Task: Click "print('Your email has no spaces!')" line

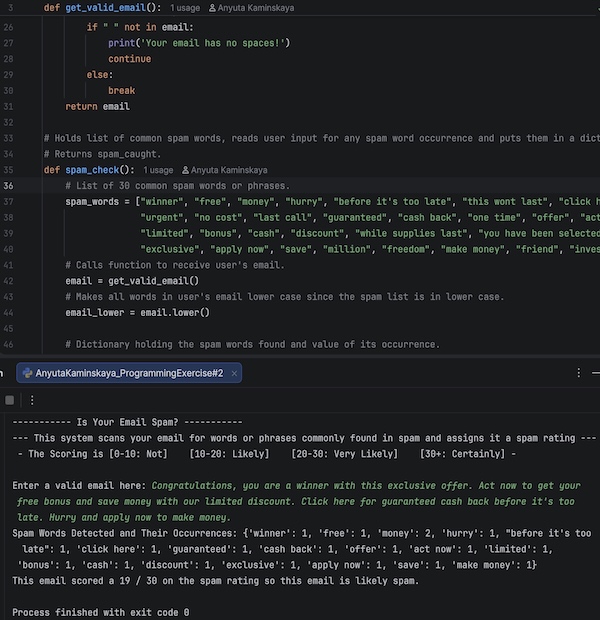Action: tap(199, 43)
